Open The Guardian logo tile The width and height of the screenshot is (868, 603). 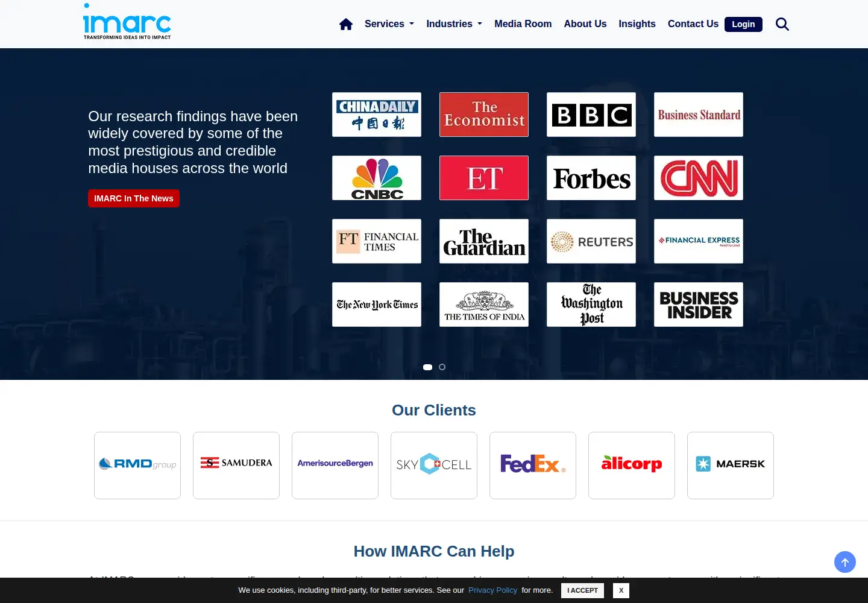tap(484, 241)
